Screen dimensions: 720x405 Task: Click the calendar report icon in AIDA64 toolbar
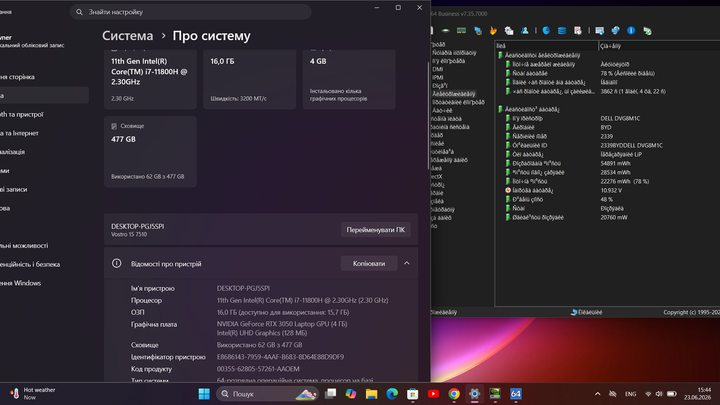coord(578,31)
